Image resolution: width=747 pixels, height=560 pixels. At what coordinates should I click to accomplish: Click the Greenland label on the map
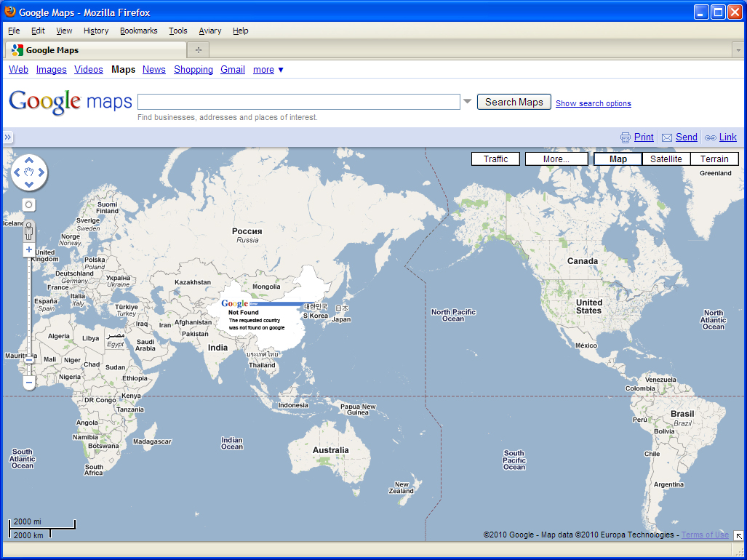[x=715, y=173]
